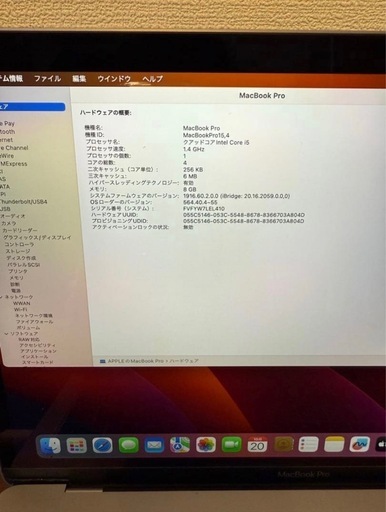The image size is (386, 512).
Task: Select Thunderbolt/USB4 in the sidebar
Action: point(23,202)
